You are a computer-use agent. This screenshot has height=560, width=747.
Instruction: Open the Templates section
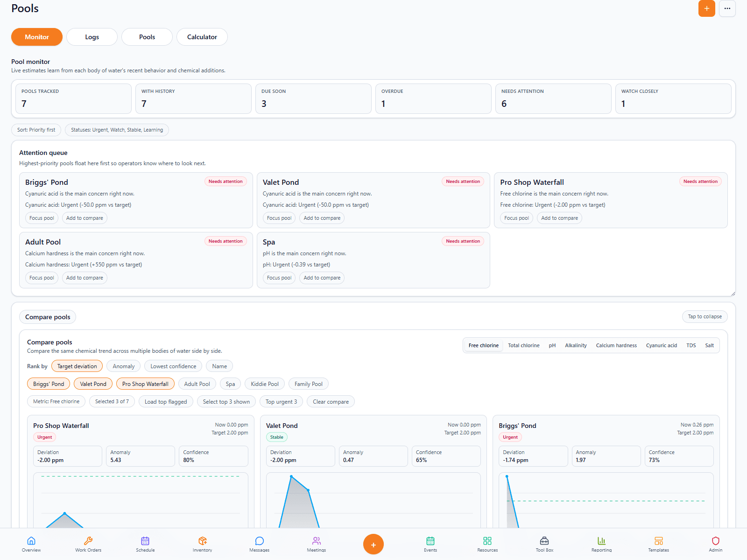658,544
